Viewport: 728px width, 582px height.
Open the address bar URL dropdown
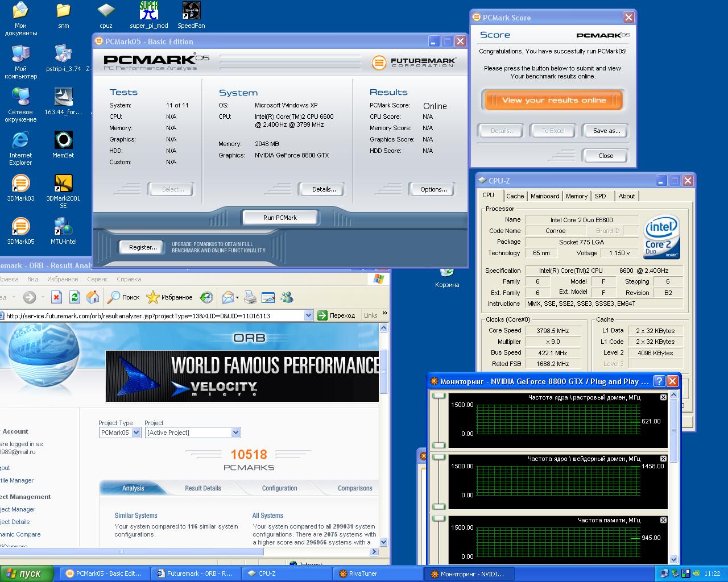308,315
